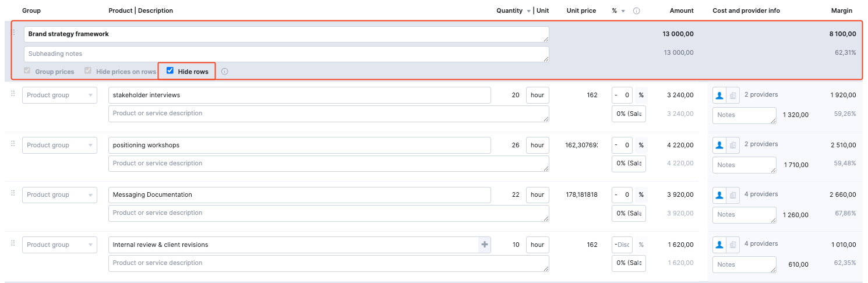Click drag handle of Brand strategy framework heading
The width and height of the screenshot is (868, 283).
[13, 33]
